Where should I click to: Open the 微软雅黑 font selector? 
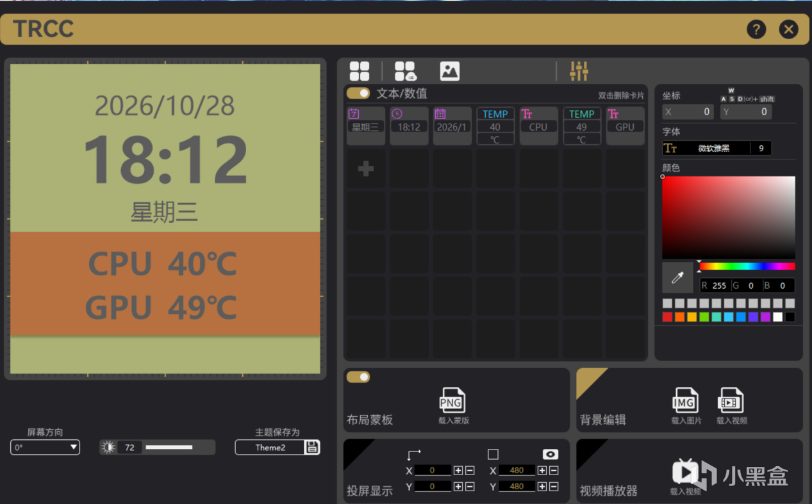706,148
